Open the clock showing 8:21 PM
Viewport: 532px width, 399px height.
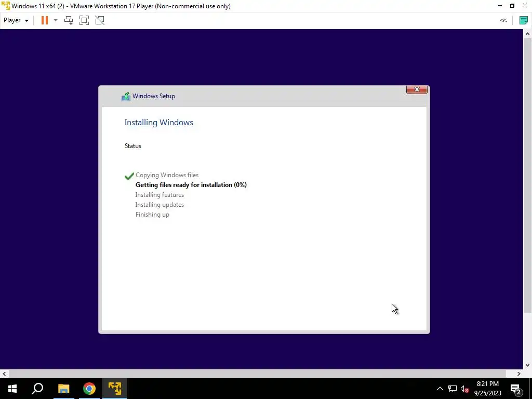point(487,389)
